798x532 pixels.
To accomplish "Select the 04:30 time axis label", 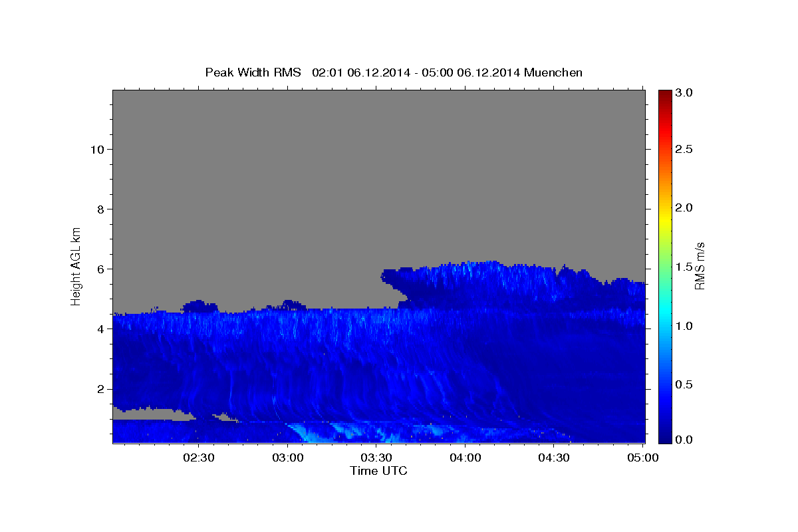I will pos(553,458).
